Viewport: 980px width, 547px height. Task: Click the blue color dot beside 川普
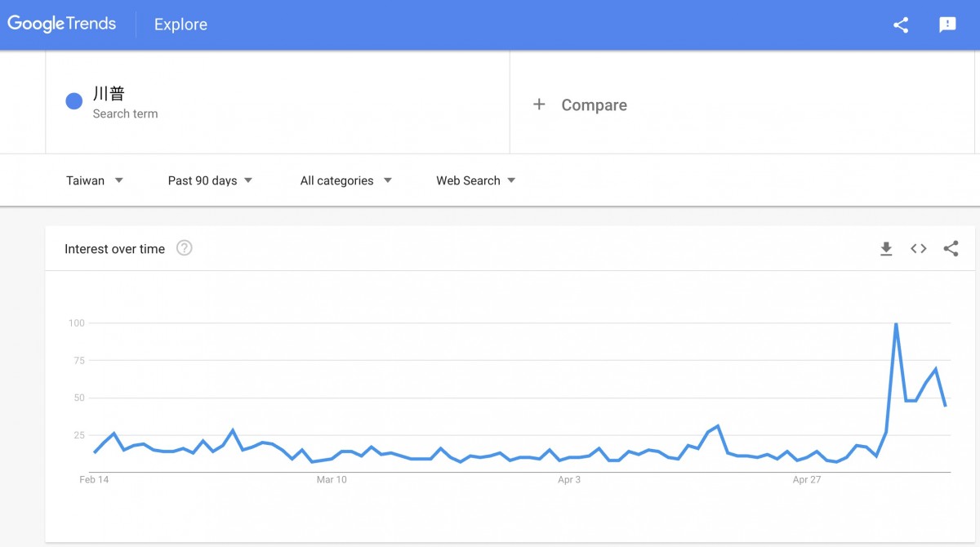click(x=74, y=101)
